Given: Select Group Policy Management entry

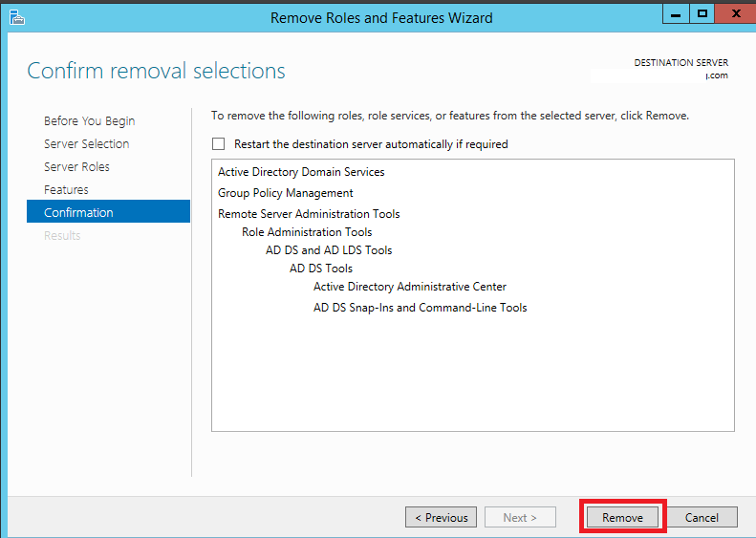Looking at the screenshot, I should click(285, 193).
